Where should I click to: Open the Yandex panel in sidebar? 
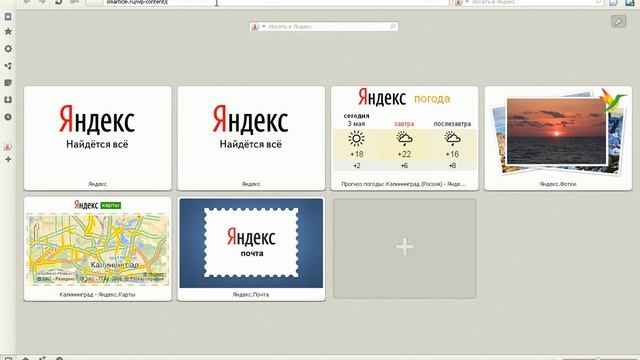click(x=8, y=147)
